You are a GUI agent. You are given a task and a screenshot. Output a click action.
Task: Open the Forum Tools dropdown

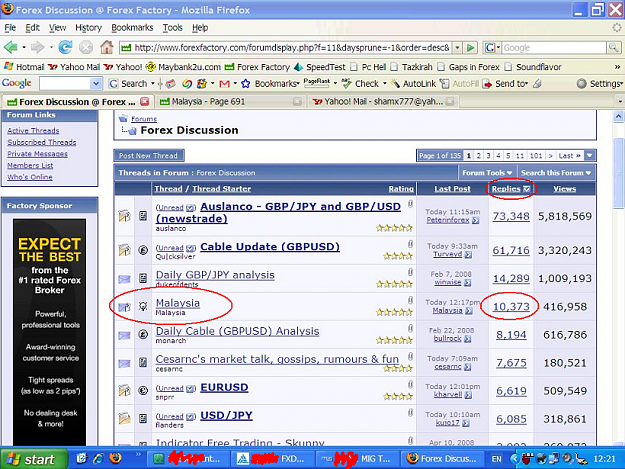pos(487,173)
